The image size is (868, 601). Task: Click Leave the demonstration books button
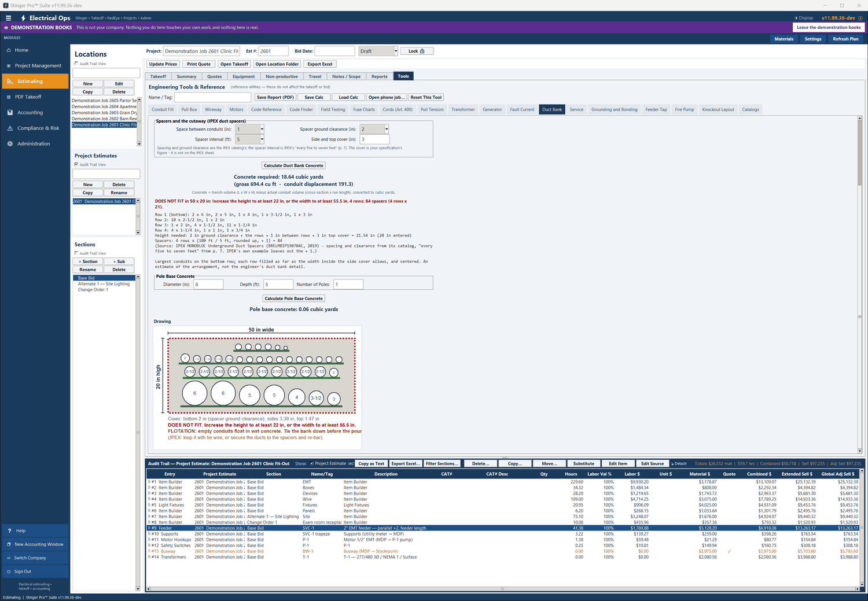coord(829,27)
